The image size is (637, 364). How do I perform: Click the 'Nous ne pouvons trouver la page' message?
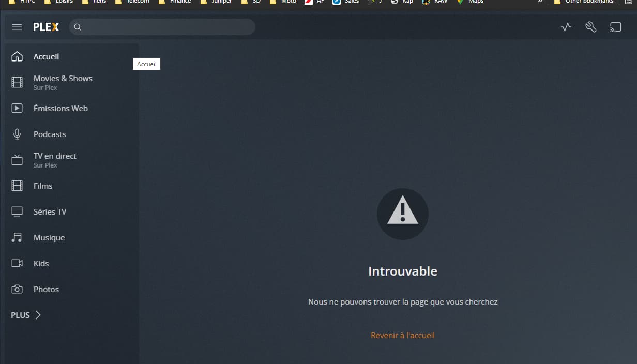click(x=403, y=301)
